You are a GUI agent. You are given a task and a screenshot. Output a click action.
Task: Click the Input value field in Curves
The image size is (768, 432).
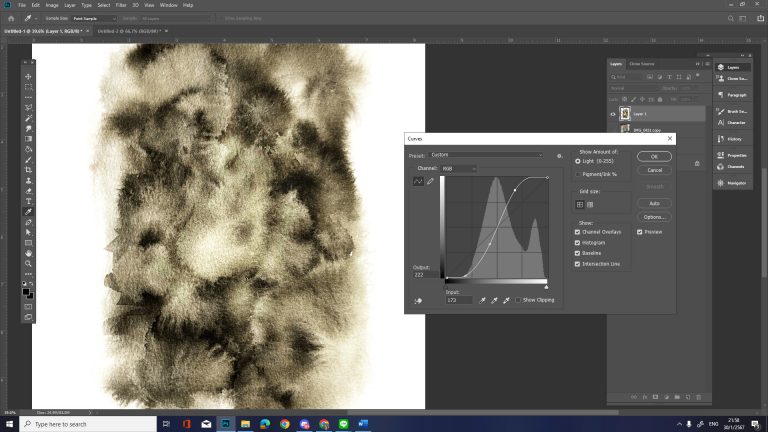[458, 299]
